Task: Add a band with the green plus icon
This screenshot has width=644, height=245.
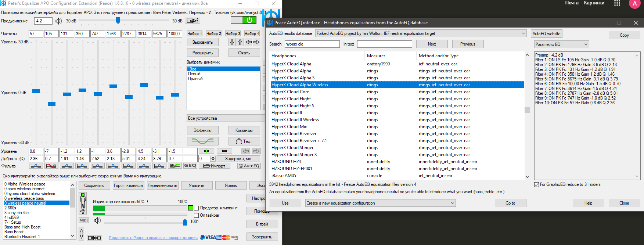Action: [206, 151]
